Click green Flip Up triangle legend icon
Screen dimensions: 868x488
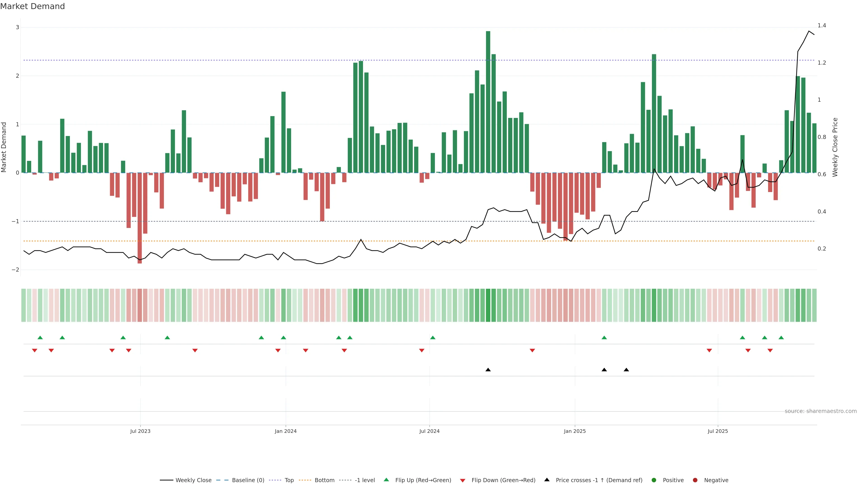[x=387, y=480]
